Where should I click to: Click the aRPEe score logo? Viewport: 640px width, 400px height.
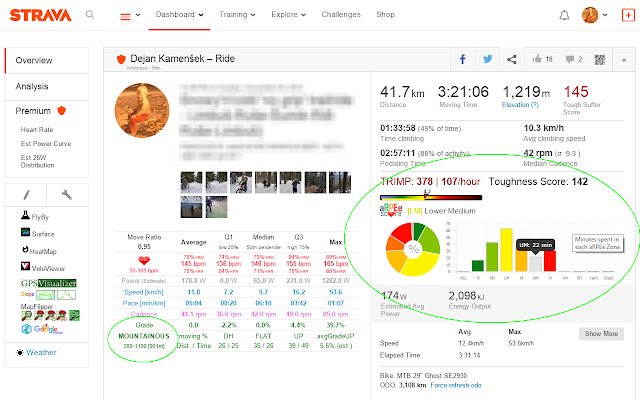[391, 211]
